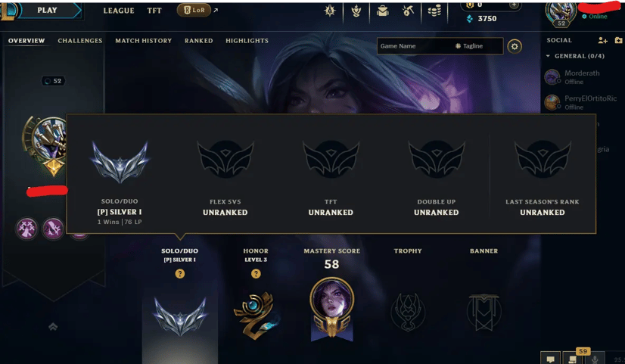Image resolution: width=625 pixels, height=364 pixels.
Task: Open the chat bubble icon
Action: tap(550, 359)
